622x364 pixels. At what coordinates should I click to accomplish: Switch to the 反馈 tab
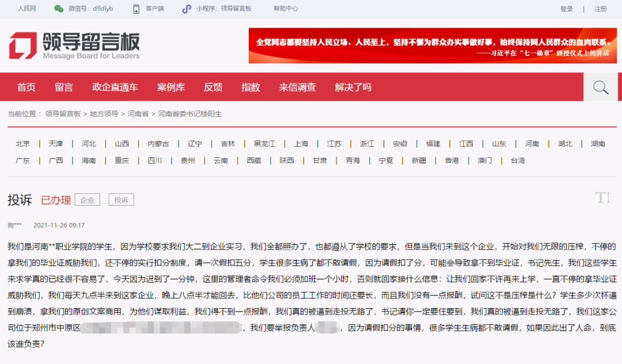[214, 87]
